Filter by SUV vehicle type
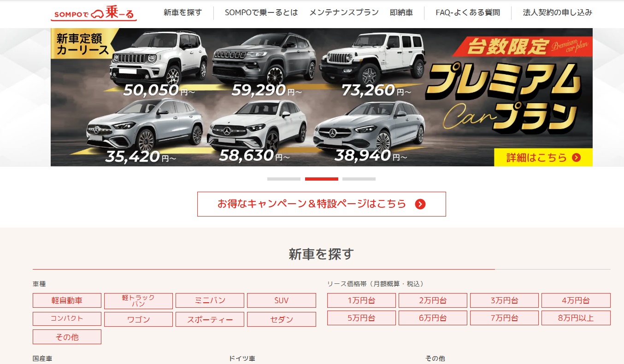 click(282, 300)
